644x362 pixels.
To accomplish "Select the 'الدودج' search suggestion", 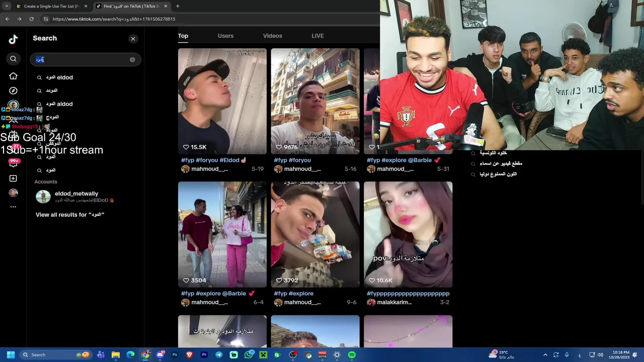I will pyautogui.click(x=85, y=117).
